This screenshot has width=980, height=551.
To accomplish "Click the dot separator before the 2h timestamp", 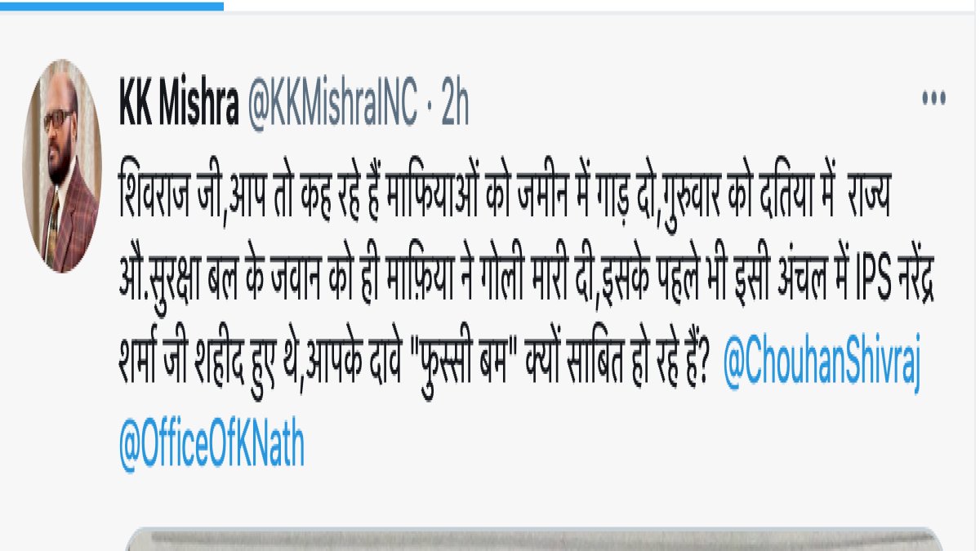I will coord(430,107).
